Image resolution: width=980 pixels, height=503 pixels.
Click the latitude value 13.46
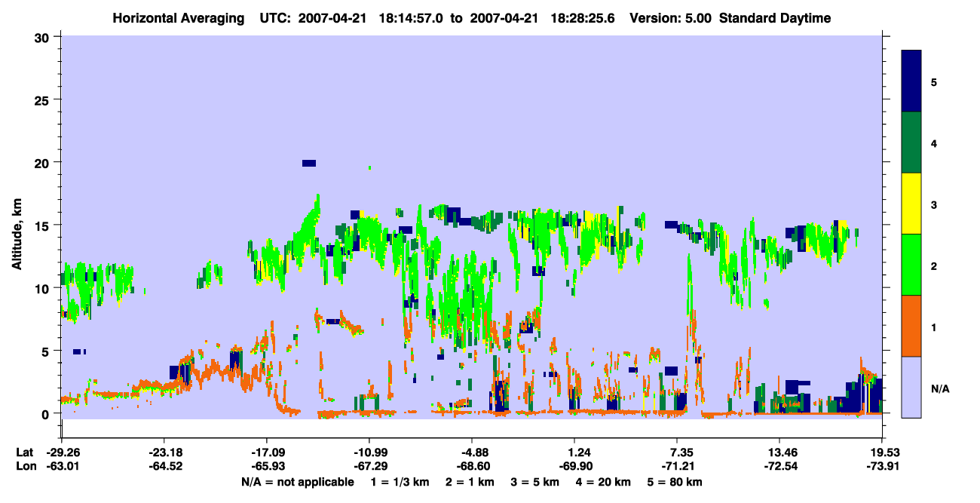(780, 452)
